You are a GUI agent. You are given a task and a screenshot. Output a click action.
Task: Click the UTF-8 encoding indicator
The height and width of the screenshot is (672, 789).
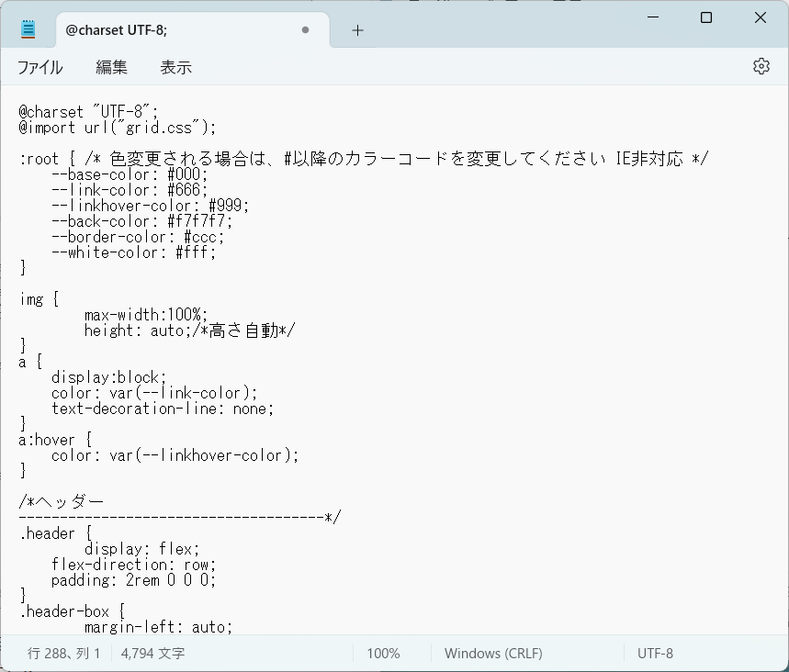click(655, 653)
